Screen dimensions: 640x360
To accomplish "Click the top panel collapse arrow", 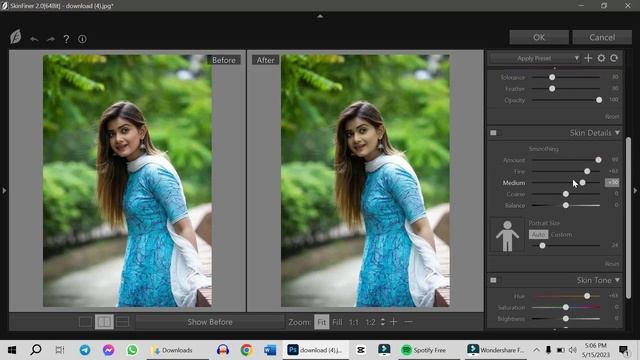I will click(320, 16).
